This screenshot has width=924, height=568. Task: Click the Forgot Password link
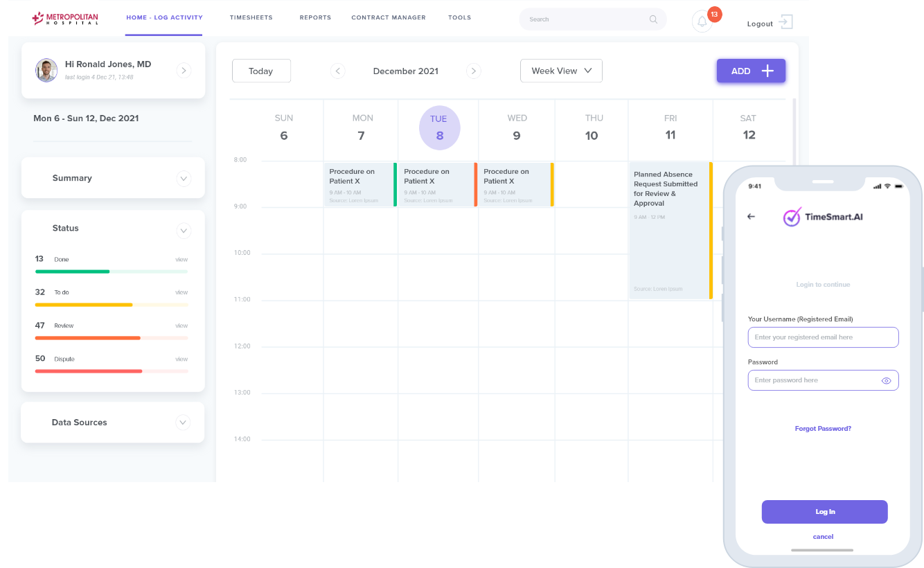pyautogui.click(x=823, y=428)
